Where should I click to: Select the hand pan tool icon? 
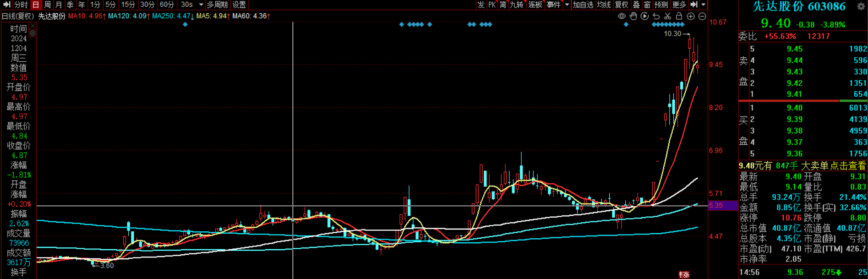click(x=633, y=16)
